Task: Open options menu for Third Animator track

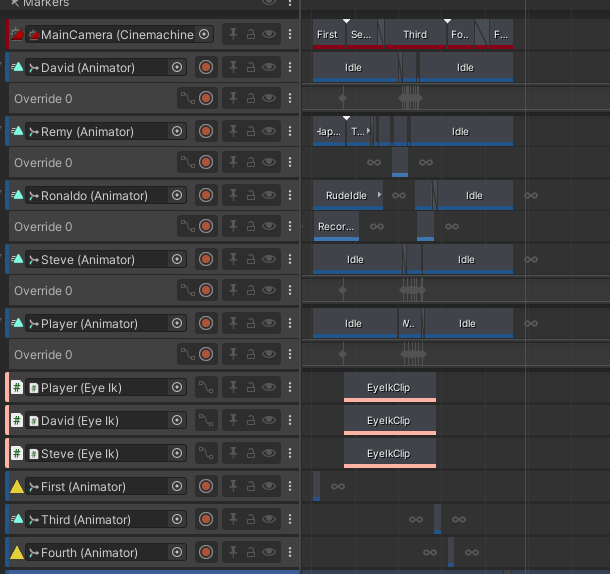Action: 290,519
